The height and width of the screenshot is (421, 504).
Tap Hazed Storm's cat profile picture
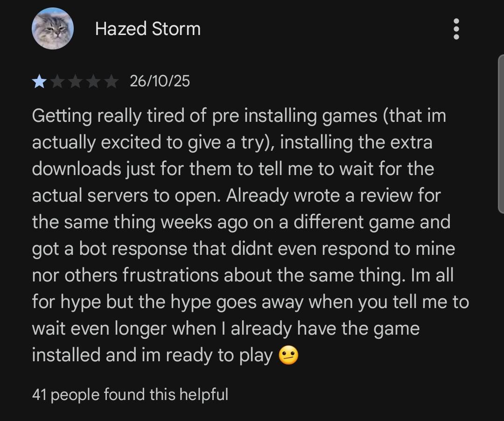(53, 28)
